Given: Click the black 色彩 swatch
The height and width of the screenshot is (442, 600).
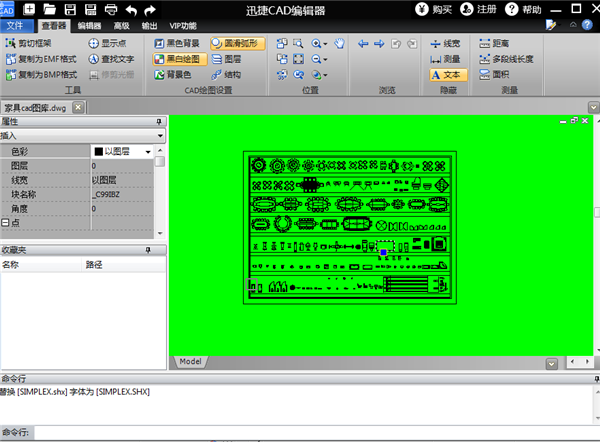Looking at the screenshot, I should tap(99, 152).
